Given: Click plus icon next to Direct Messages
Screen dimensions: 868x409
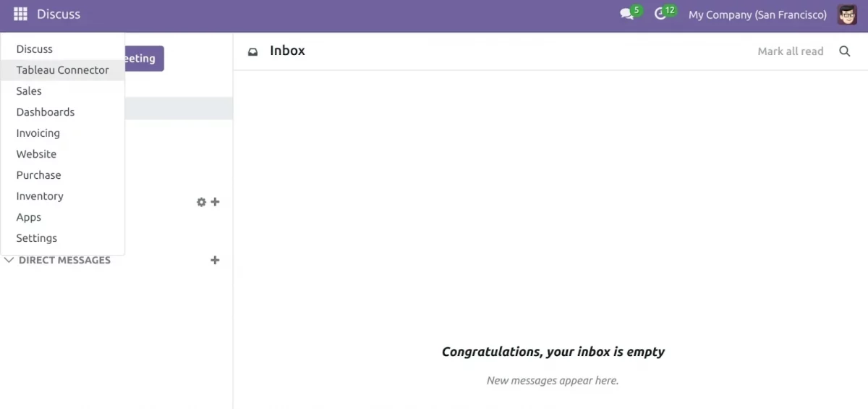Looking at the screenshot, I should click(215, 260).
